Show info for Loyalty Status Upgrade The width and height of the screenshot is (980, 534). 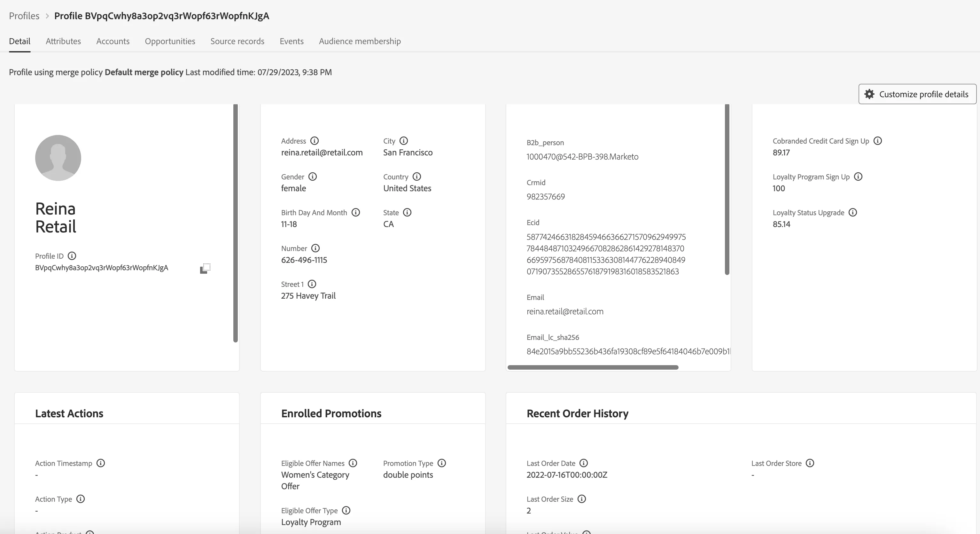pos(852,212)
